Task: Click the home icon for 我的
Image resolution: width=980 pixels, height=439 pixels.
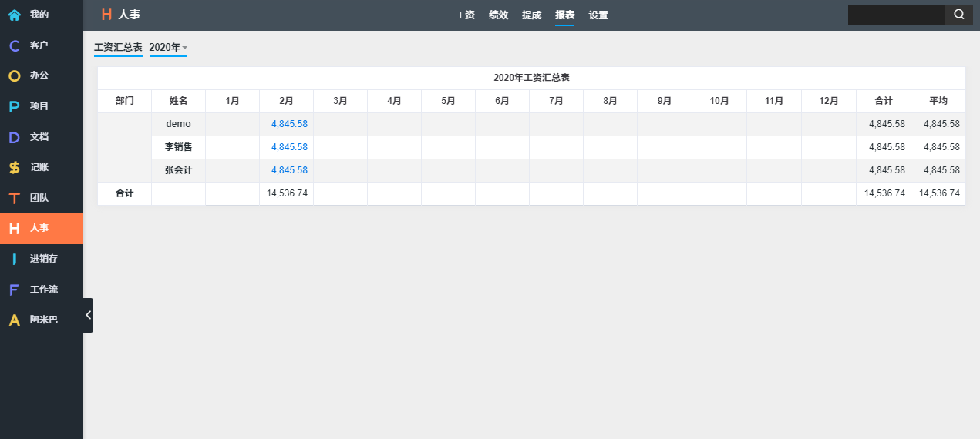Action: 14,15
